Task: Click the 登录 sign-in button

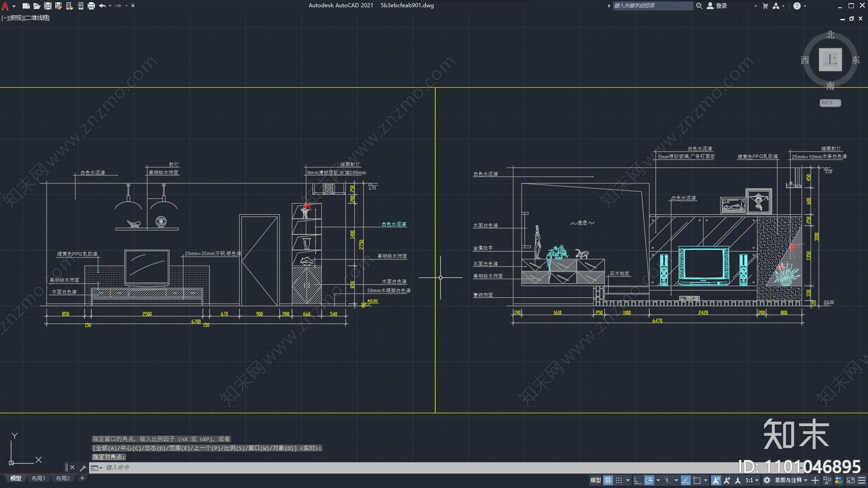Action: [717, 5]
